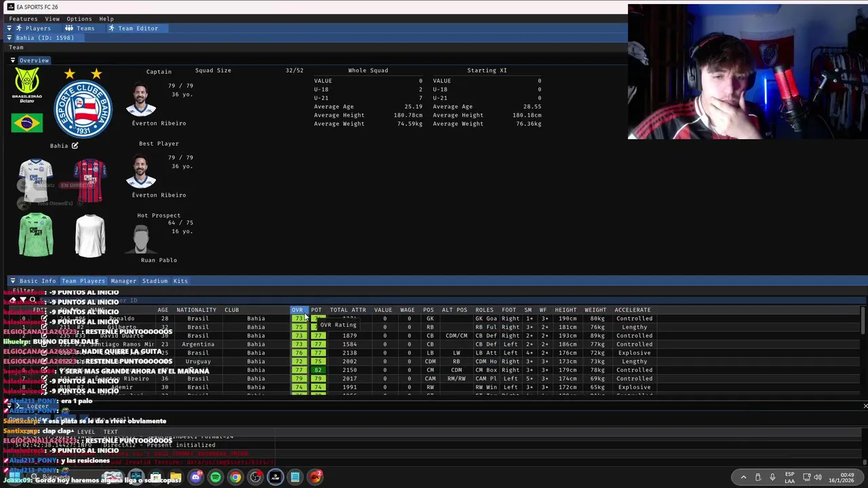Show hidden tray icons chevron
Screen dimensions: 868x488
[743, 477]
